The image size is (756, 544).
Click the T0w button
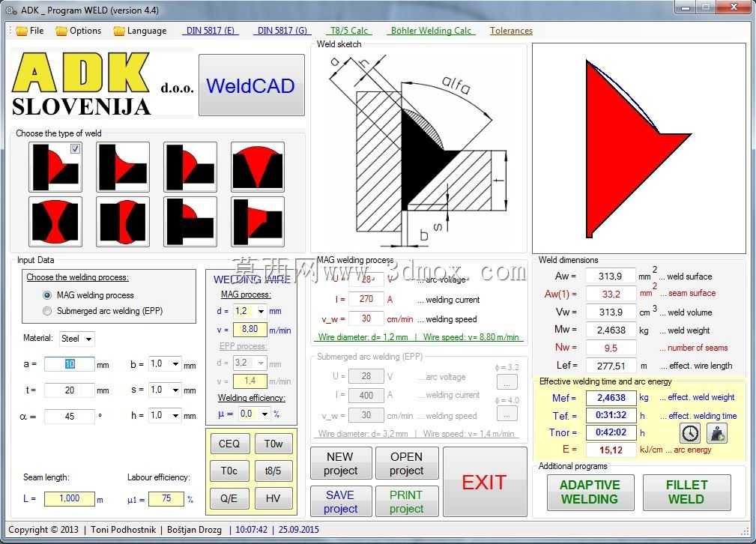tap(273, 444)
